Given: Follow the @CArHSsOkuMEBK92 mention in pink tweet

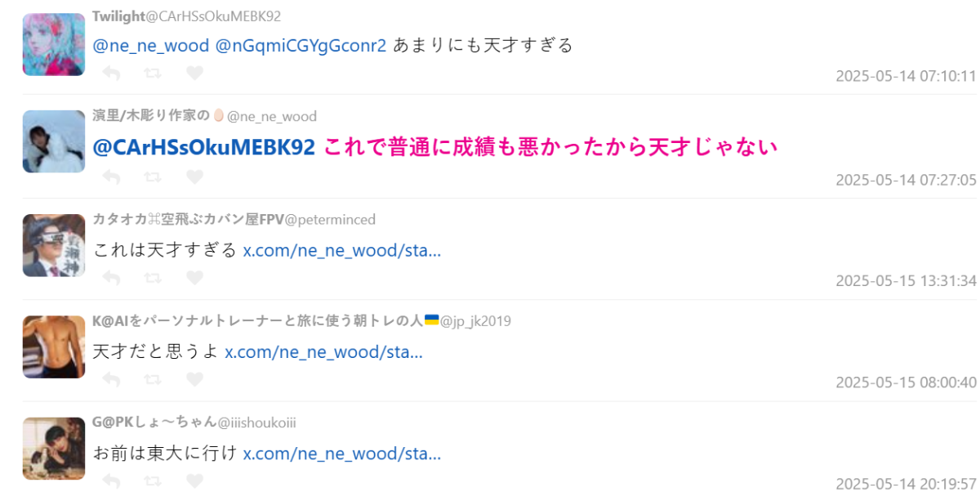Looking at the screenshot, I should (x=204, y=147).
